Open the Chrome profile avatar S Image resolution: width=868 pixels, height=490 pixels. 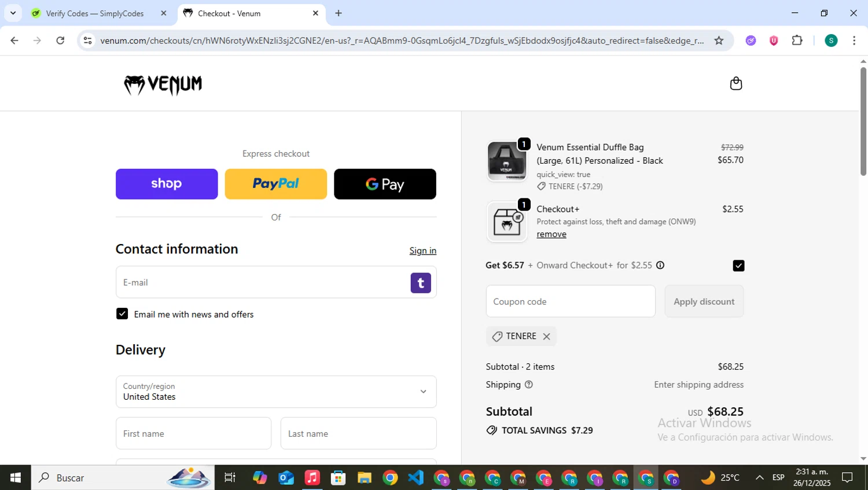pyautogui.click(x=831, y=40)
